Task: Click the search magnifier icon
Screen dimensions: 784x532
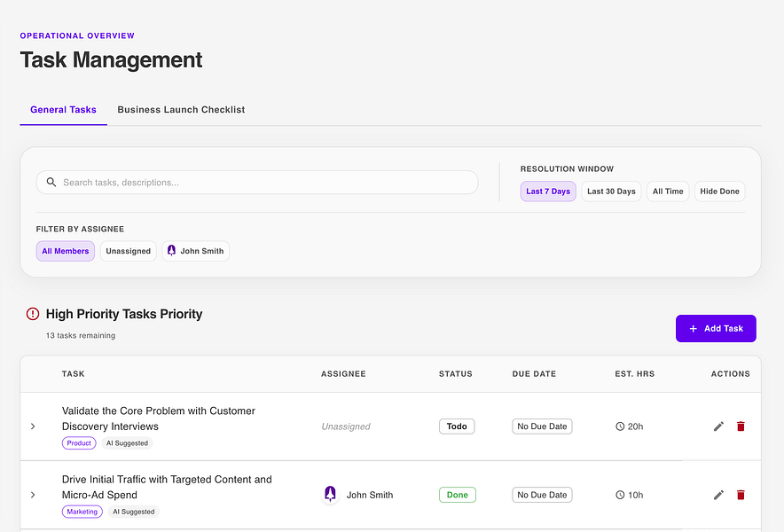Action: [x=51, y=182]
